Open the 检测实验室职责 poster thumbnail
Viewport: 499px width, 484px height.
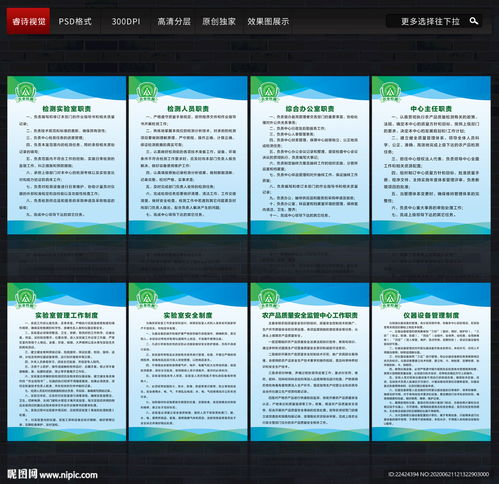[67, 155]
